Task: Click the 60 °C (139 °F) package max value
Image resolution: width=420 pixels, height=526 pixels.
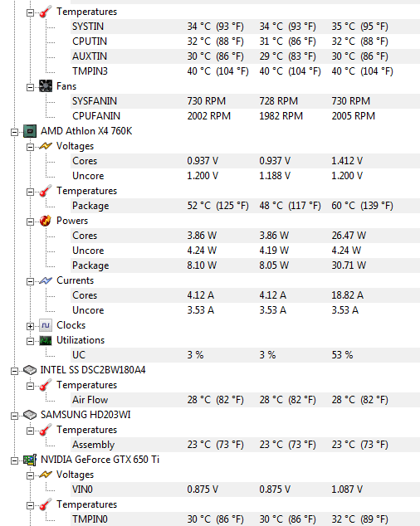Action: point(362,206)
